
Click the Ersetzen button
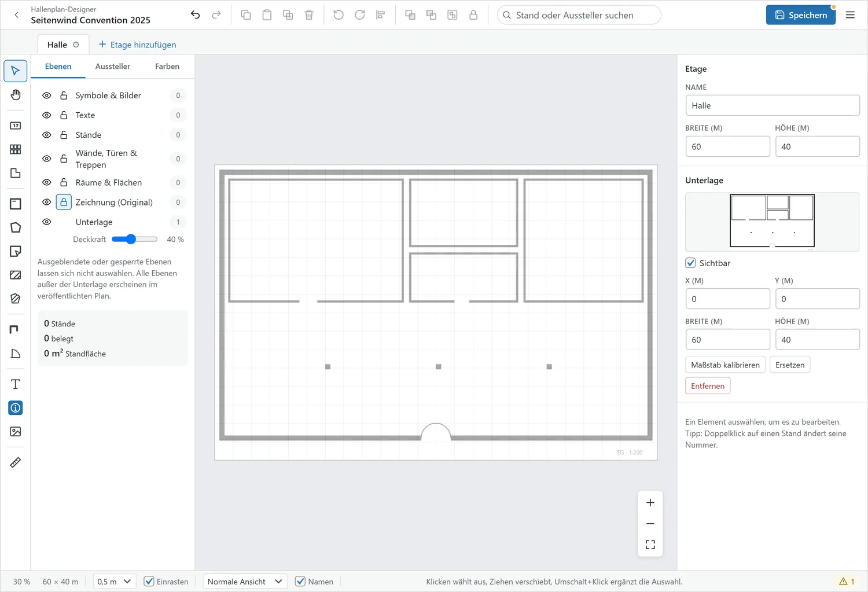coord(790,365)
